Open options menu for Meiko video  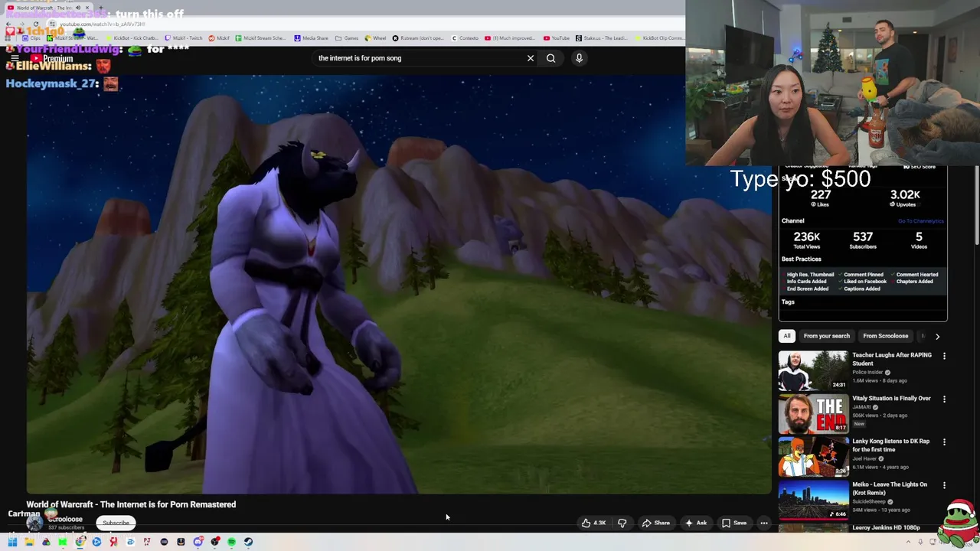point(944,484)
